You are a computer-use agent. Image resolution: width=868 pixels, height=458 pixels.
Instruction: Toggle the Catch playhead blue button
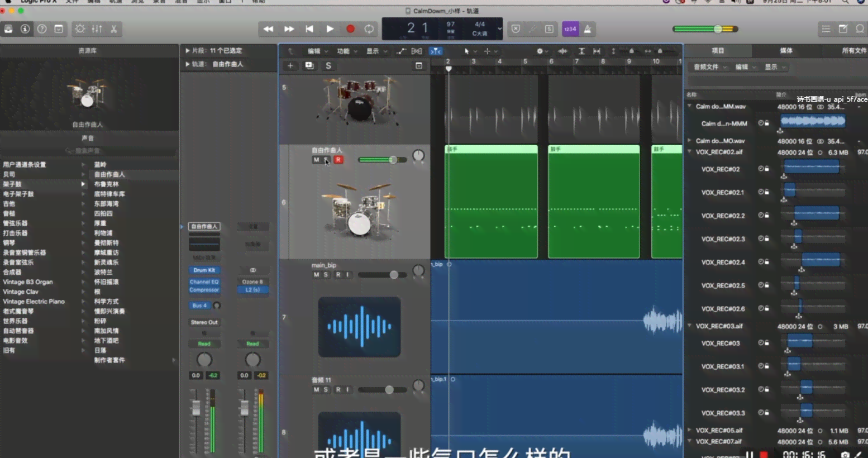(x=436, y=51)
